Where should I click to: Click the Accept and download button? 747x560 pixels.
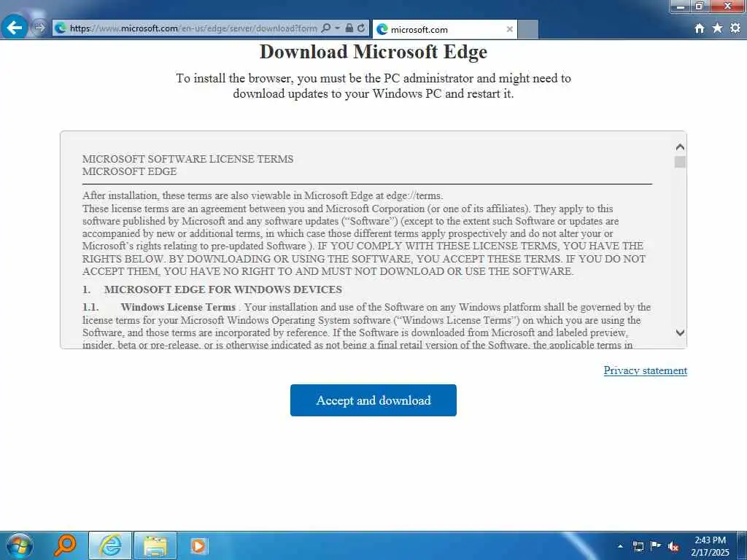(x=373, y=400)
